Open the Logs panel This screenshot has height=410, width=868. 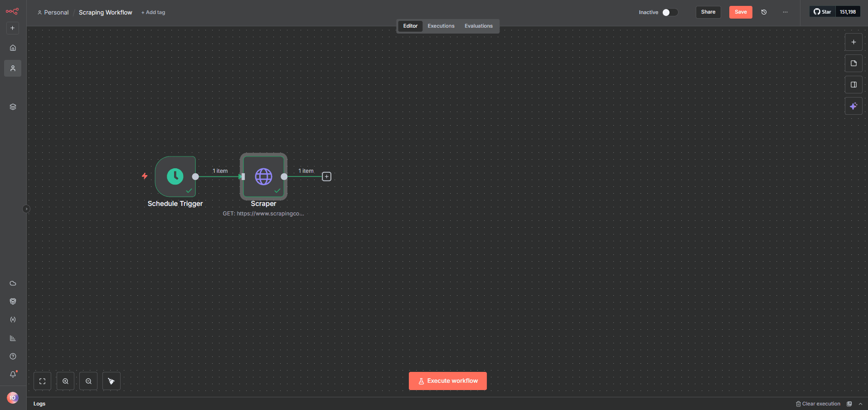tap(39, 404)
